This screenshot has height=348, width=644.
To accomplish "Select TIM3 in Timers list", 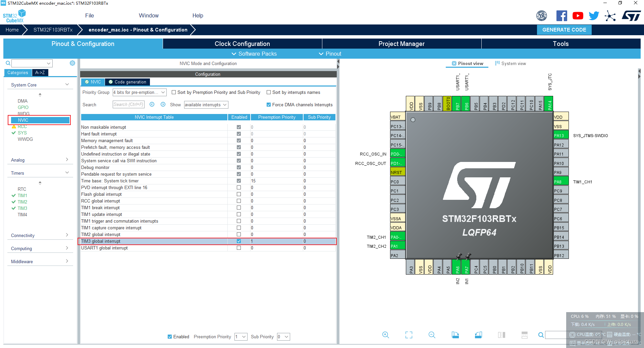I will point(22,208).
